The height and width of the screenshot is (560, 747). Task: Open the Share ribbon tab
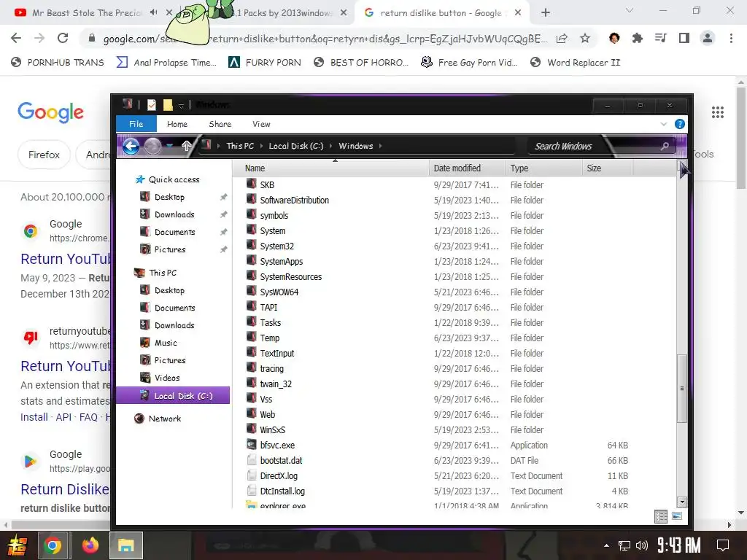point(220,124)
